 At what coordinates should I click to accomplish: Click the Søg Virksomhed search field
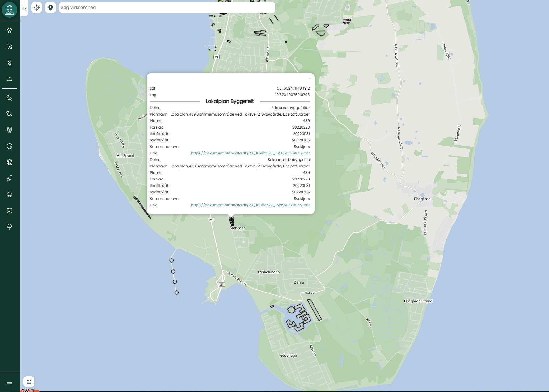click(x=167, y=8)
